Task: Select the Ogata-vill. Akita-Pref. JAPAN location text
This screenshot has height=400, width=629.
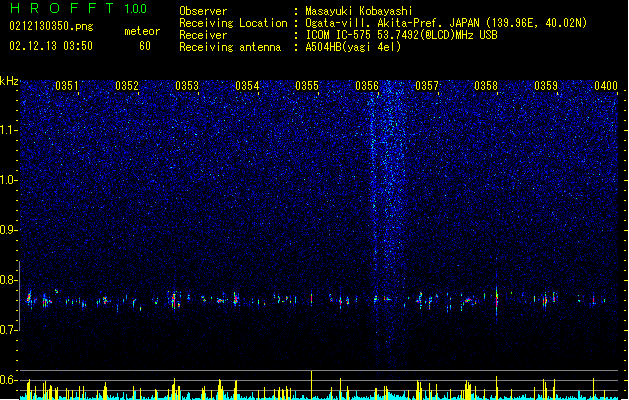Action: pyautogui.click(x=394, y=23)
